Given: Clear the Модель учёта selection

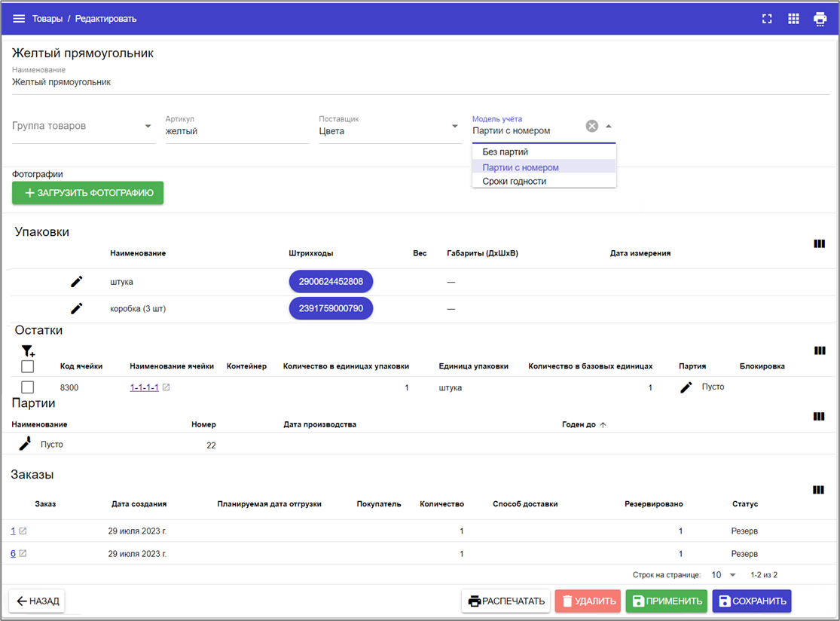Looking at the screenshot, I should [x=592, y=126].
